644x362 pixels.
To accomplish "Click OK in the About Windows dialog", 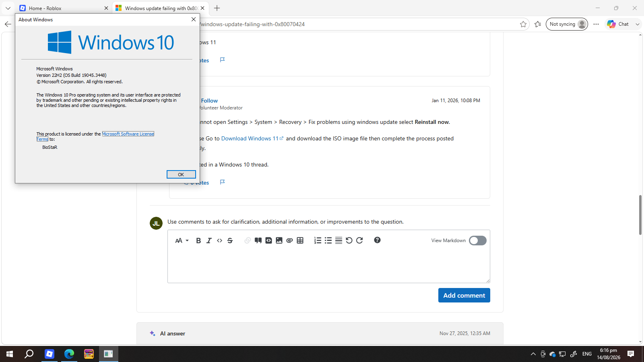I will click(x=181, y=175).
